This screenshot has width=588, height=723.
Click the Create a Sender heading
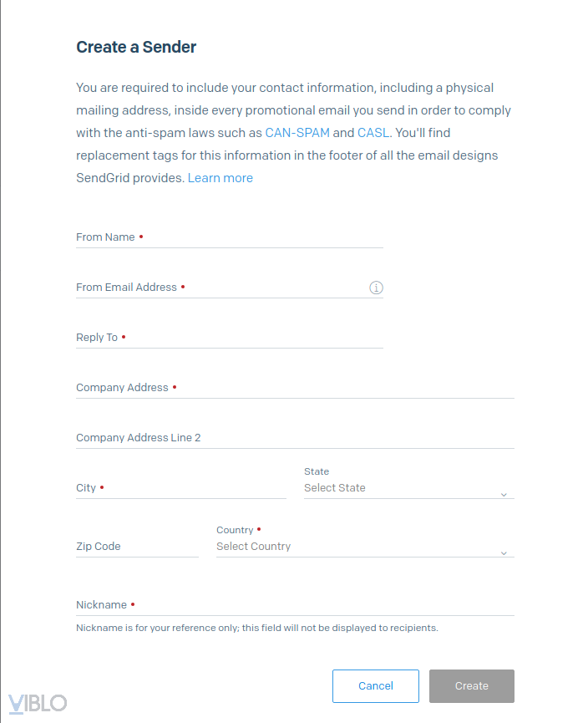pos(136,48)
